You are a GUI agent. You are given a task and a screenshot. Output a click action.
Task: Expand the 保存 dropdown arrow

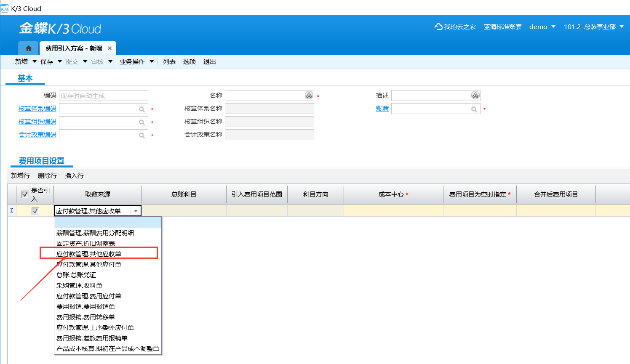click(x=60, y=61)
